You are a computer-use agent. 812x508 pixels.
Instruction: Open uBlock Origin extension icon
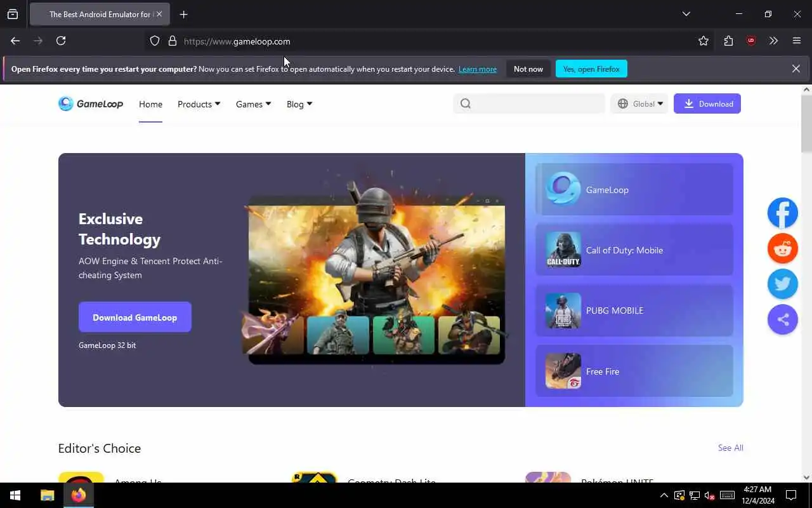751,41
